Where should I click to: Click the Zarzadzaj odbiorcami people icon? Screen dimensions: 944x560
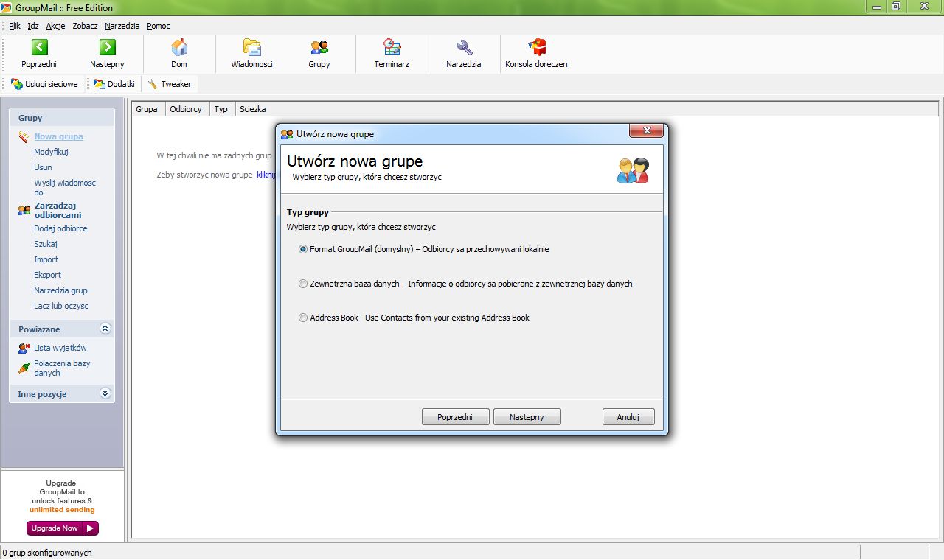pyautogui.click(x=24, y=210)
